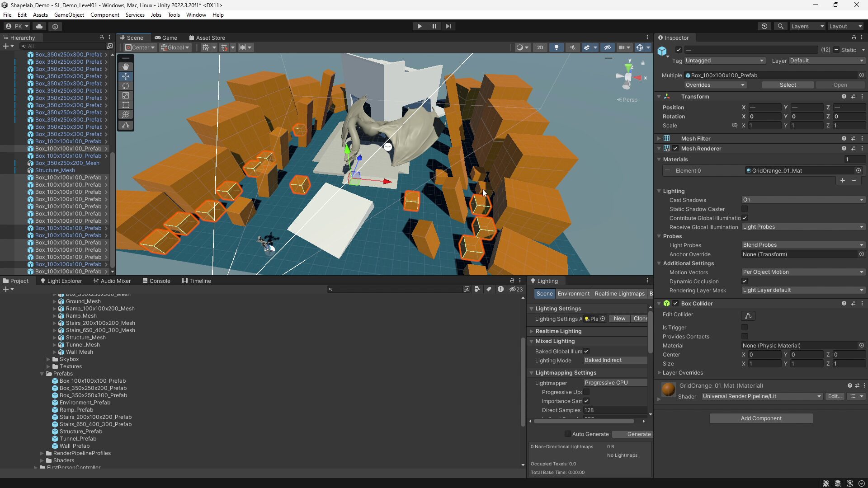Screen dimensions: 868x488
Task: Select the Rotate tool
Action: [x=126, y=86]
